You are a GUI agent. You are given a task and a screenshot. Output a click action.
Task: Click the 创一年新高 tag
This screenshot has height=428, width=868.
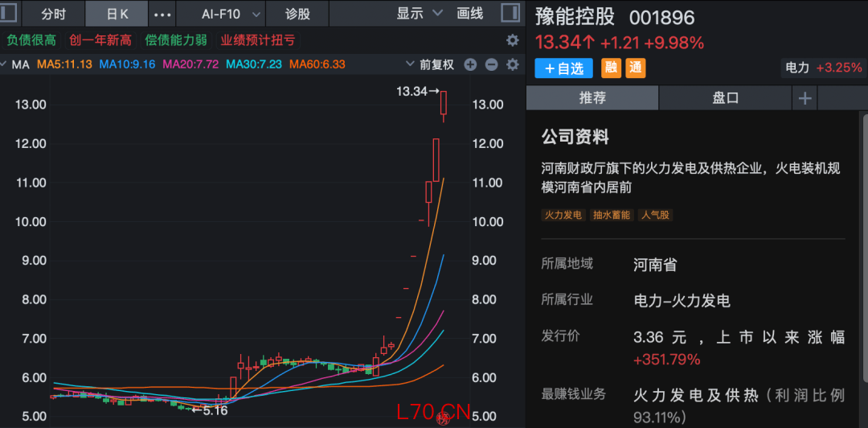tap(100, 40)
